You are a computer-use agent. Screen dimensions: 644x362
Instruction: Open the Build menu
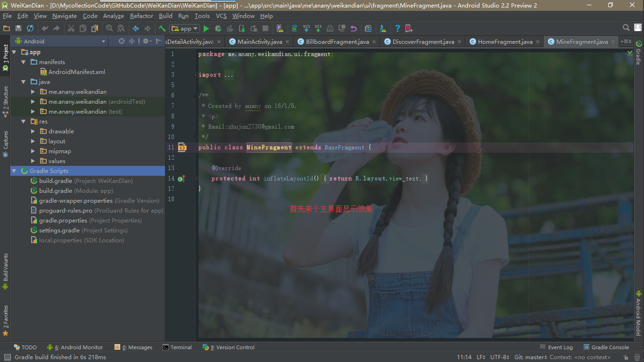[x=165, y=16]
